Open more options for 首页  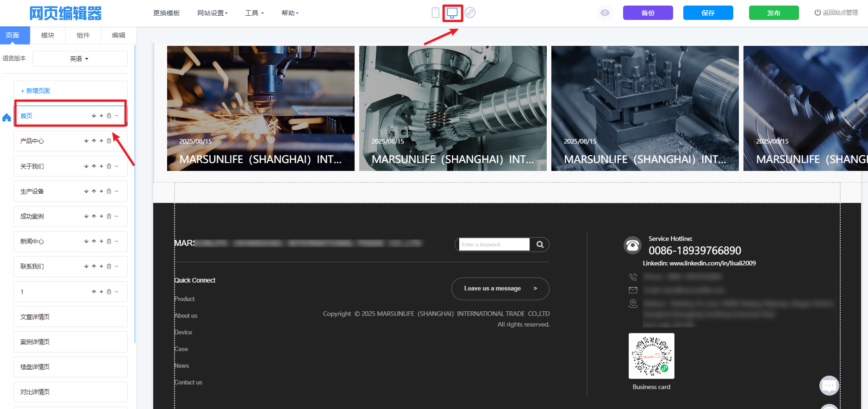(116, 116)
